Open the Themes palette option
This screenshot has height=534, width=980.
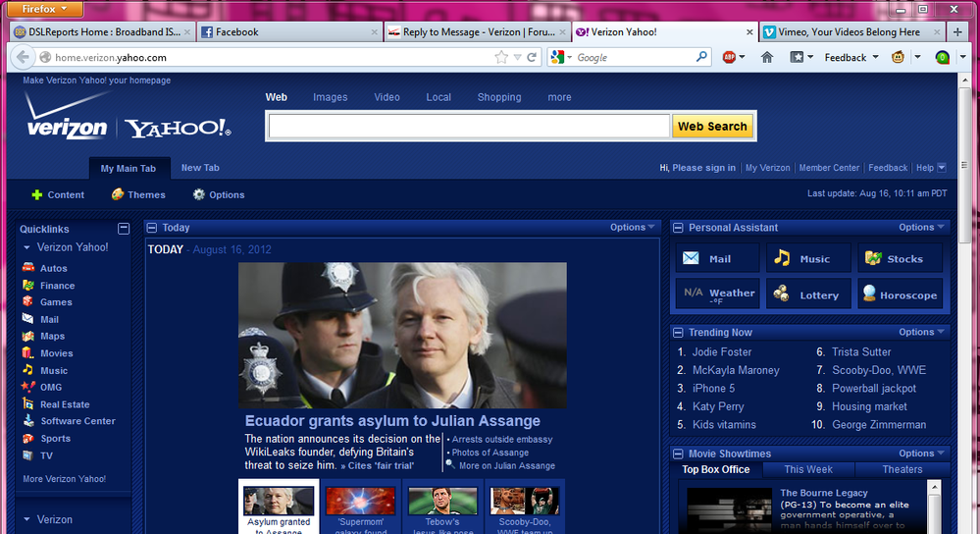[x=138, y=194]
